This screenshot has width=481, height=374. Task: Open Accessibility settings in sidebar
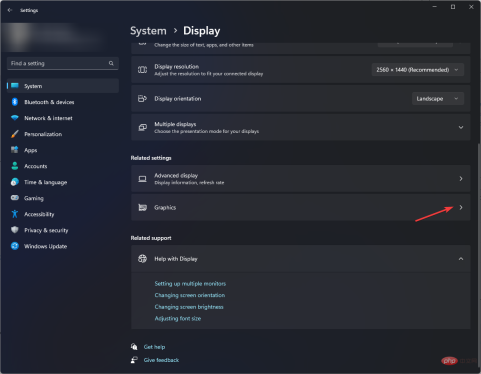[x=63, y=214]
